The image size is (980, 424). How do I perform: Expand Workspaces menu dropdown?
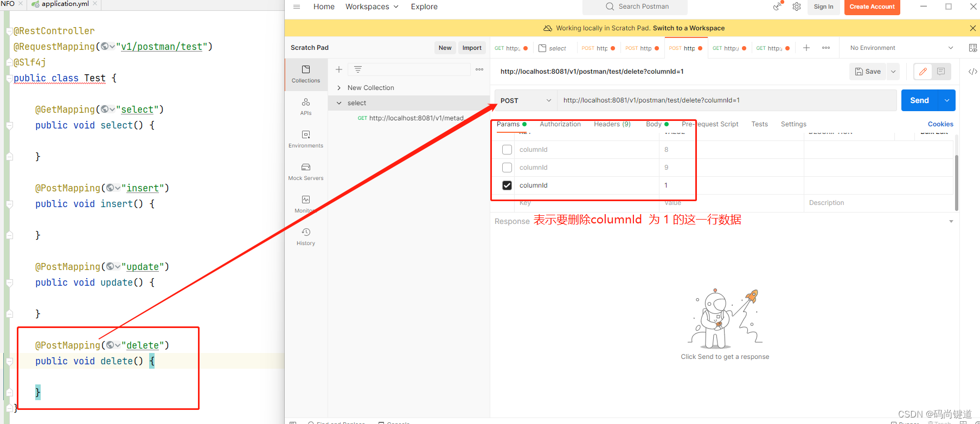pyautogui.click(x=372, y=7)
